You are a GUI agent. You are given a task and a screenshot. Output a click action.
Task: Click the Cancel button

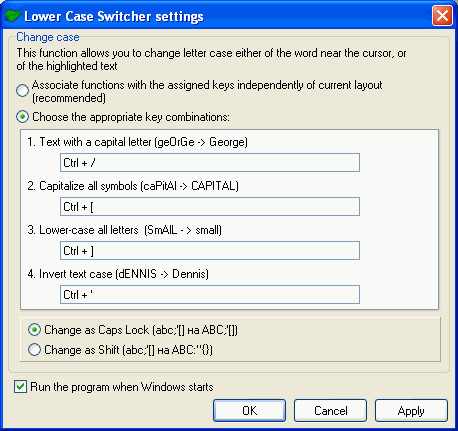(x=330, y=411)
